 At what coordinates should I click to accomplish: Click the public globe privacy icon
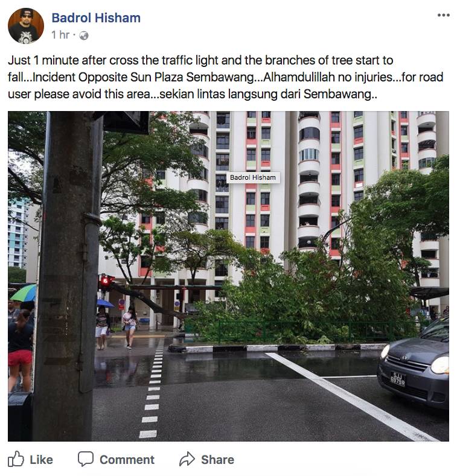[x=83, y=36]
